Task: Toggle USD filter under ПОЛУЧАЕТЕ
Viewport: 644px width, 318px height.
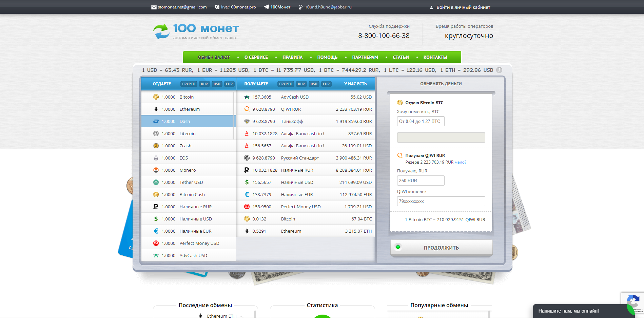Action: (x=314, y=84)
